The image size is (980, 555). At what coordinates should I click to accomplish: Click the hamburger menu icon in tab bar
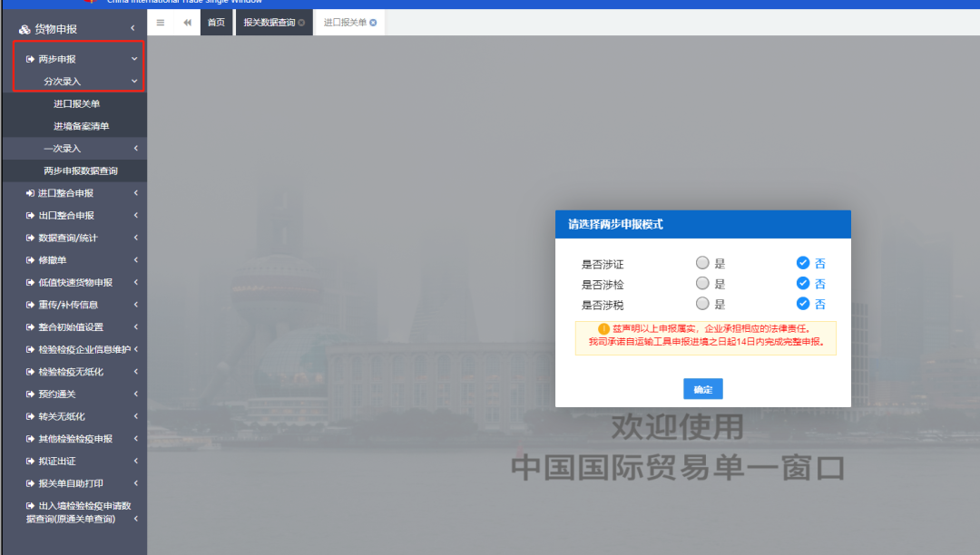[161, 23]
